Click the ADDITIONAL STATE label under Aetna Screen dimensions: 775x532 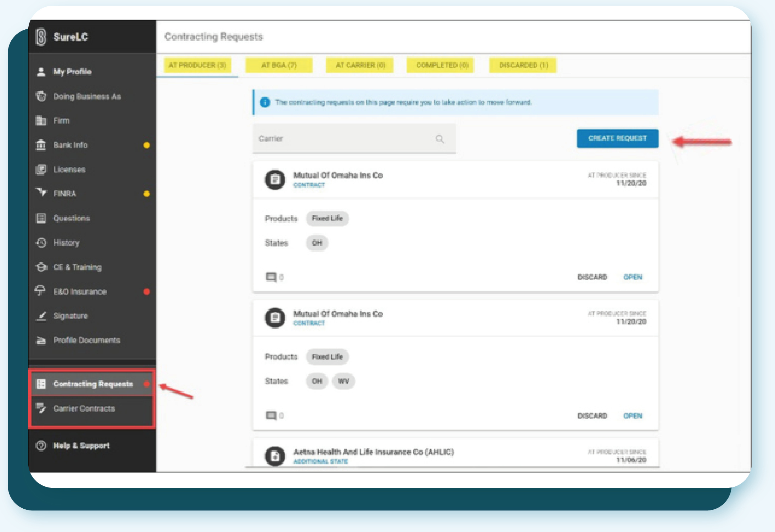point(320,461)
